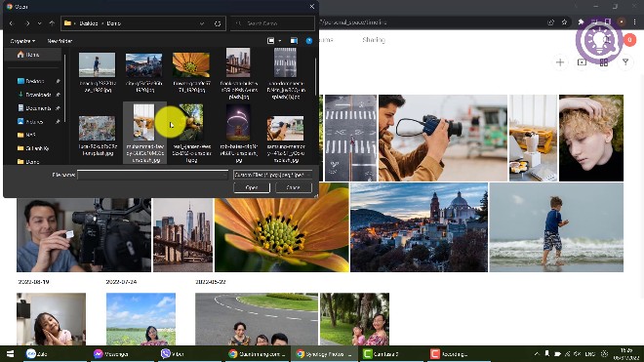
Task: Open the Windows Start menu
Action: coord(11,354)
